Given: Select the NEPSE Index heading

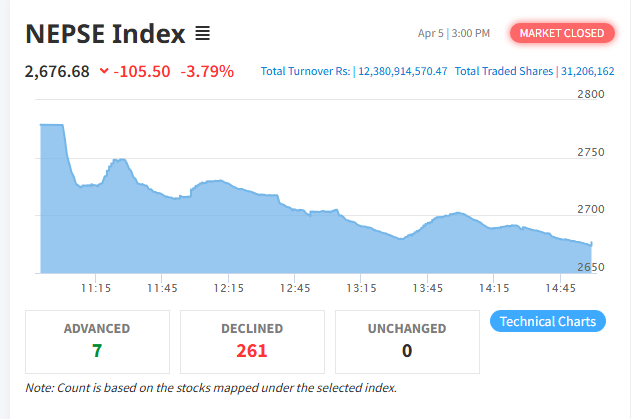Looking at the screenshot, I should point(105,34).
